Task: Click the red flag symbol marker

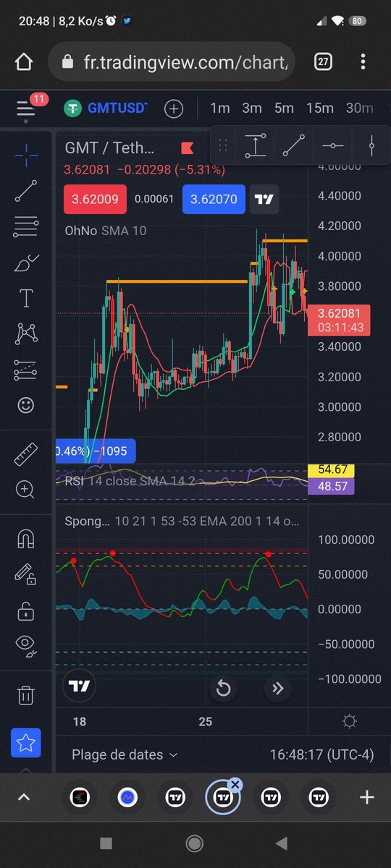Action: point(187,148)
